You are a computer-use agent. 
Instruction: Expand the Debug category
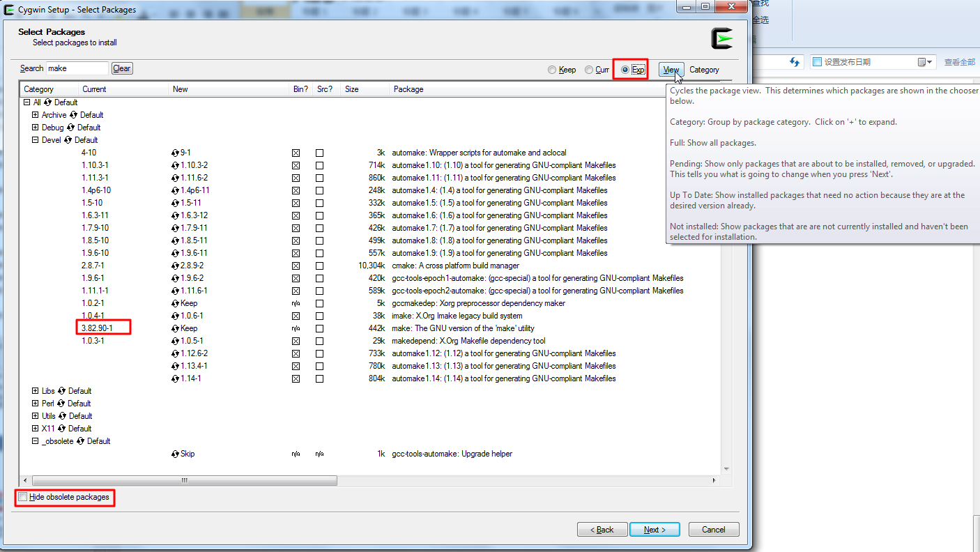tap(36, 128)
